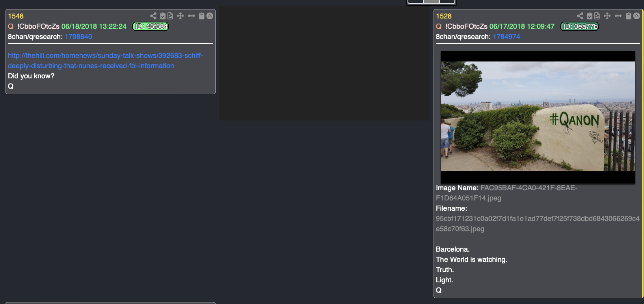Click the share icon on post 1528
Viewport: 644px width, 304px height.
pyautogui.click(x=580, y=16)
